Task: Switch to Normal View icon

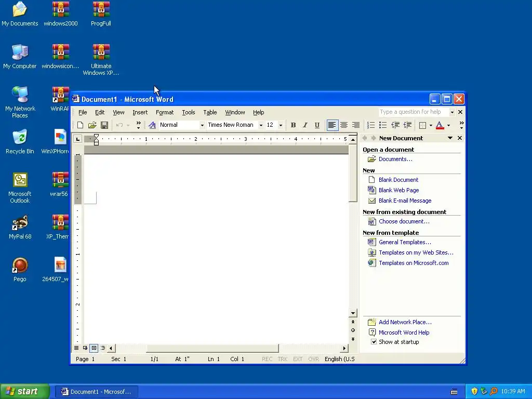Action: pos(76,348)
